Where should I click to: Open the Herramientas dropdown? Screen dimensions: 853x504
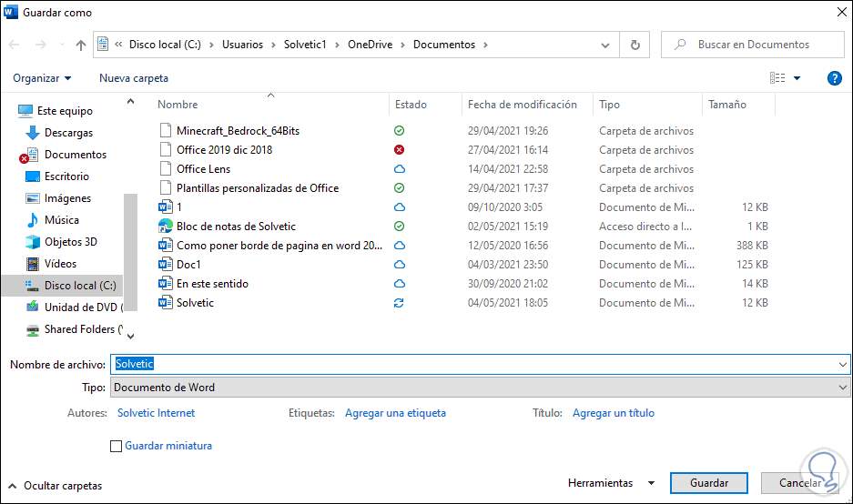[x=611, y=483]
